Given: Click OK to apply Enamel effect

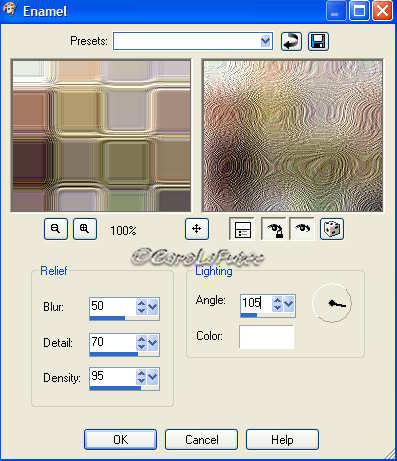Looking at the screenshot, I should tap(120, 440).
